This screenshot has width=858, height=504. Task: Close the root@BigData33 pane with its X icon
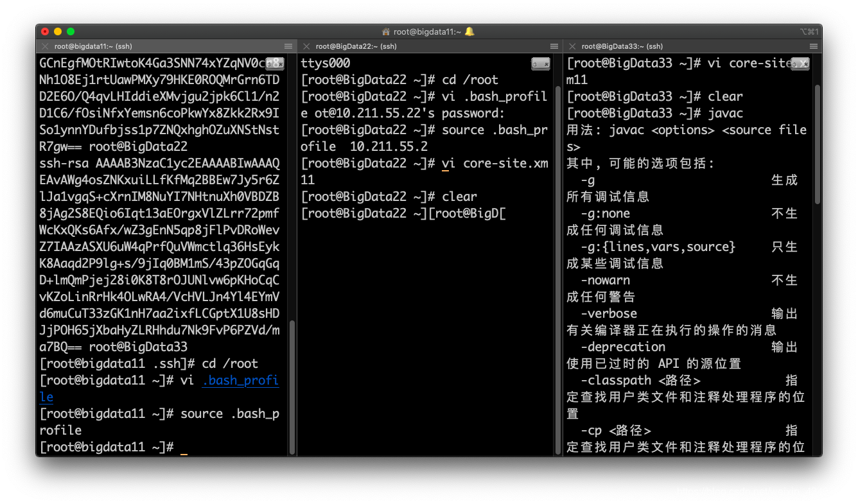(572, 46)
